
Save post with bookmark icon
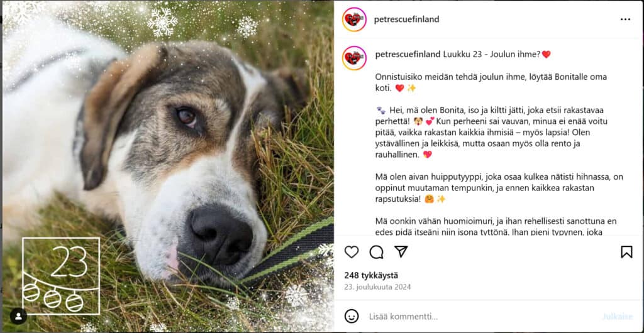tap(626, 252)
